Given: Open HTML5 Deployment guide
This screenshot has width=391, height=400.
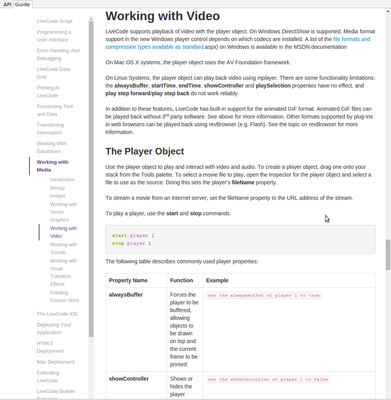Looking at the screenshot, I should 50,347.
